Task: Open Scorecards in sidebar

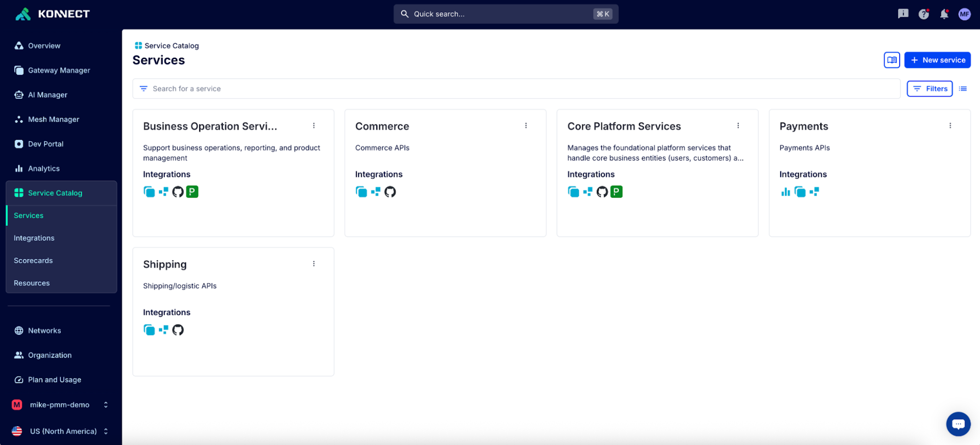Action: 33,260
